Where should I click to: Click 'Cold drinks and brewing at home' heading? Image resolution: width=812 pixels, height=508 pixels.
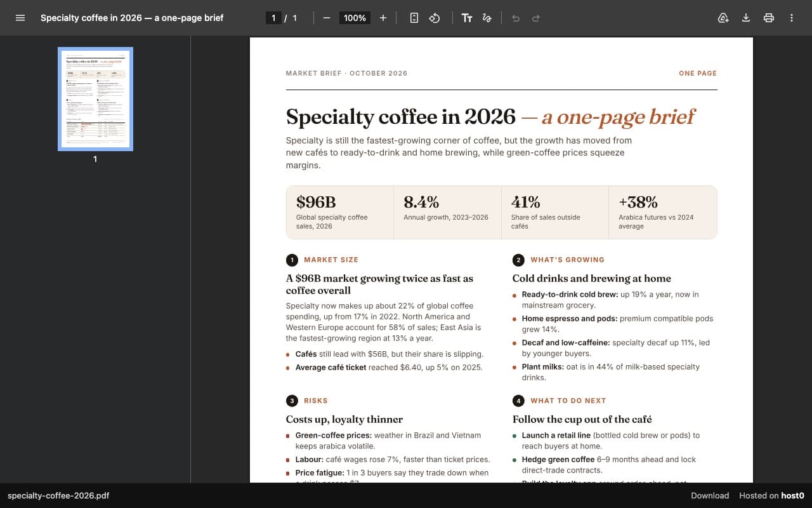tap(592, 278)
